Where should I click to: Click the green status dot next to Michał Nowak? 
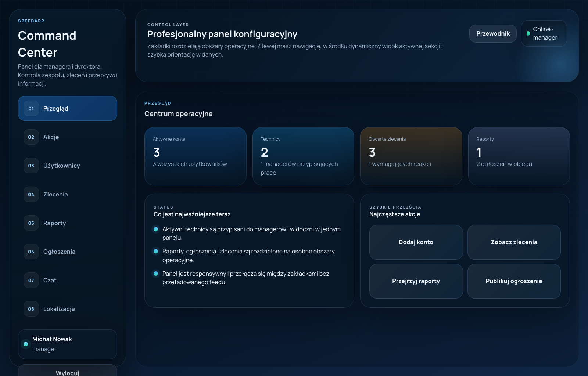26,344
